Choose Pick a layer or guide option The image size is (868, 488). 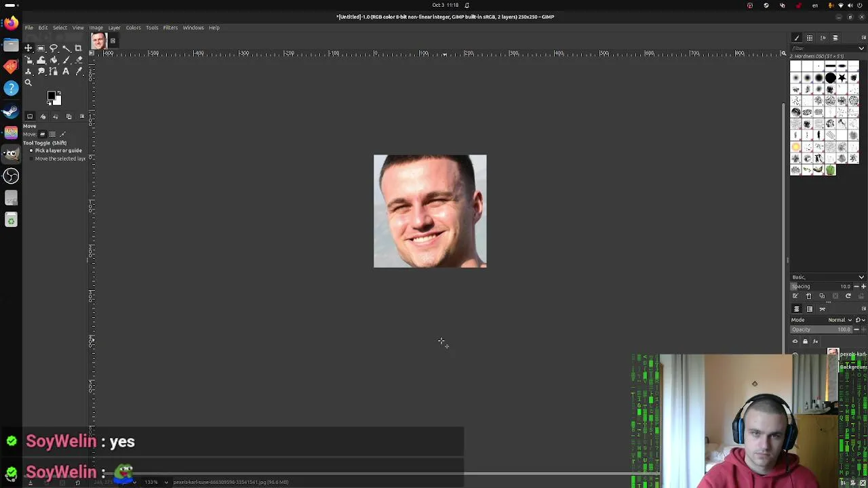[57, 150]
